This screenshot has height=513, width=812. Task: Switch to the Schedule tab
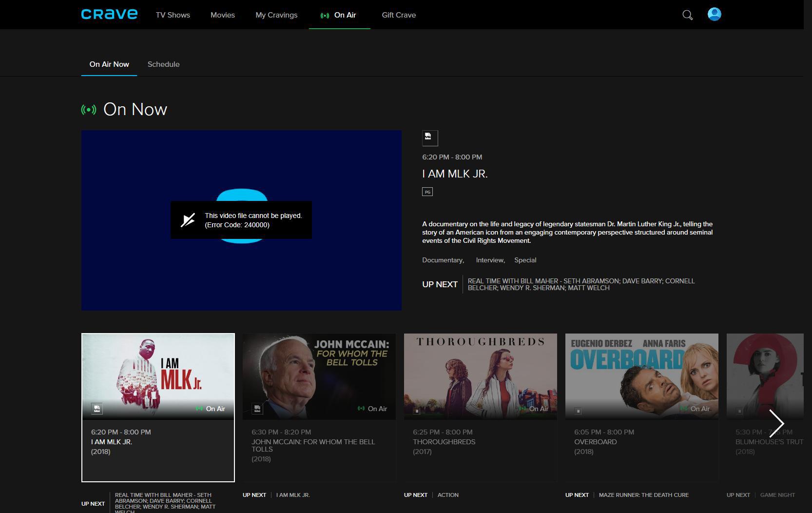coord(163,64)
